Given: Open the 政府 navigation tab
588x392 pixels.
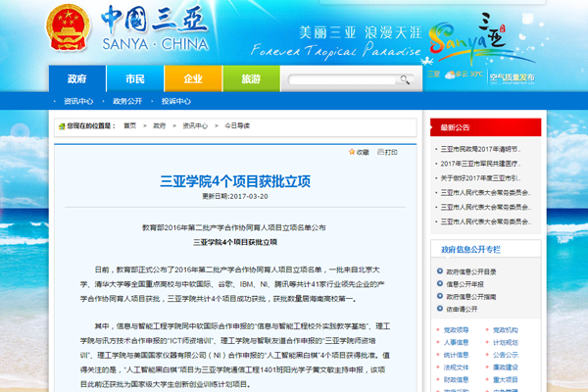Looking at the screenshot, I should click(77, 77).
